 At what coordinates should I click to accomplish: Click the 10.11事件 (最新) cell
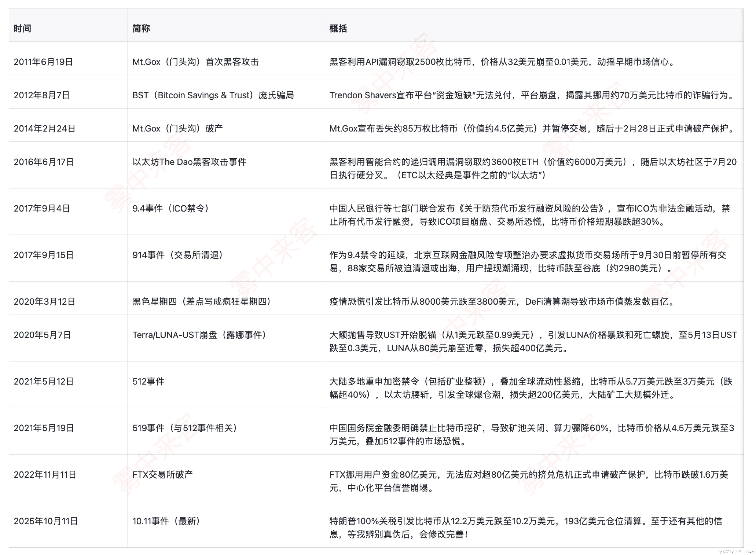[166, 521]
